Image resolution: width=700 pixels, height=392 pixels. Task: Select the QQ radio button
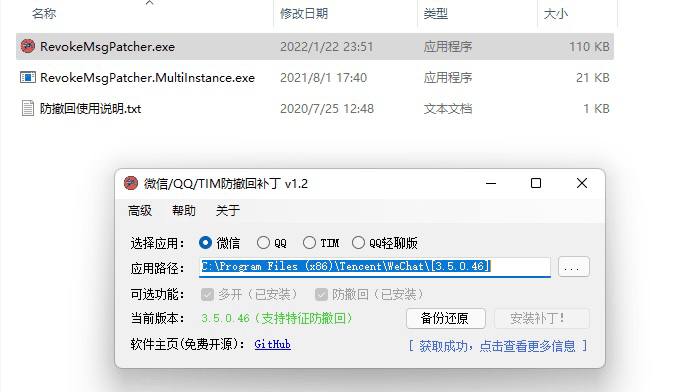point(263,243)
